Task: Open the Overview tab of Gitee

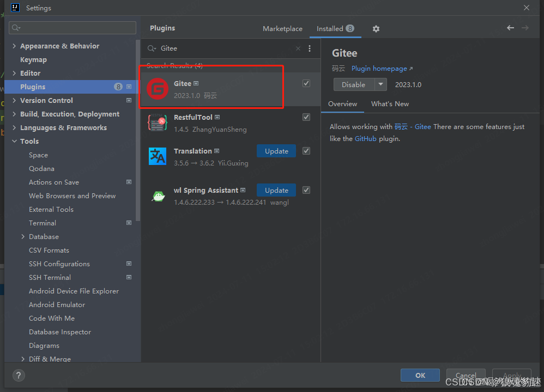Action: tap(342, 104)
